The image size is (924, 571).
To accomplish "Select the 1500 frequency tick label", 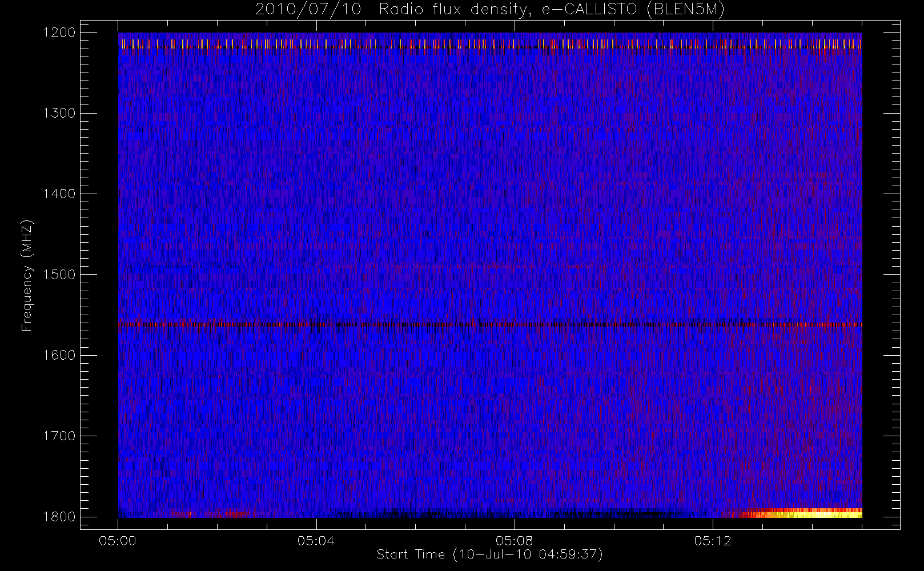I will click(x=59, y=275).
